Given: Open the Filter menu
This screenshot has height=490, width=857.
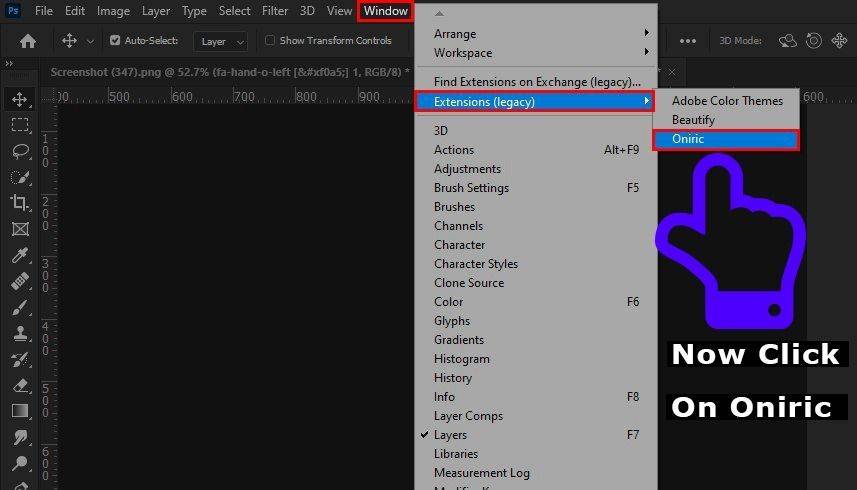Looking at the screenshot, I should [x=274, y=11].
